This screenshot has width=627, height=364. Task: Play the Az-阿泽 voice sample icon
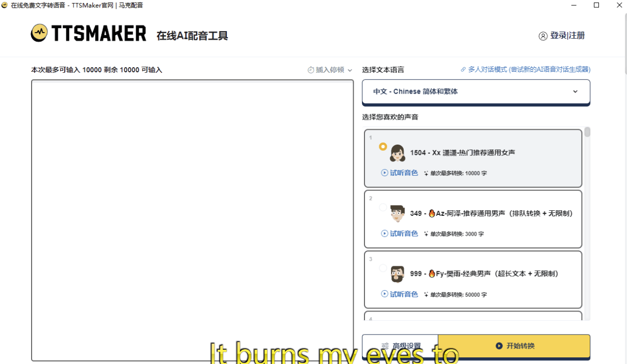[x=386, y=234]
